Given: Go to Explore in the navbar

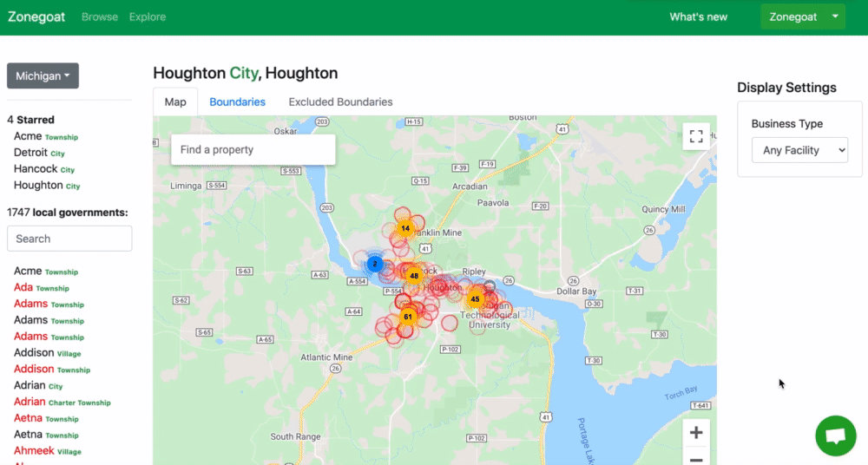Looking at the screenshot, I should [x=148, y=16].
